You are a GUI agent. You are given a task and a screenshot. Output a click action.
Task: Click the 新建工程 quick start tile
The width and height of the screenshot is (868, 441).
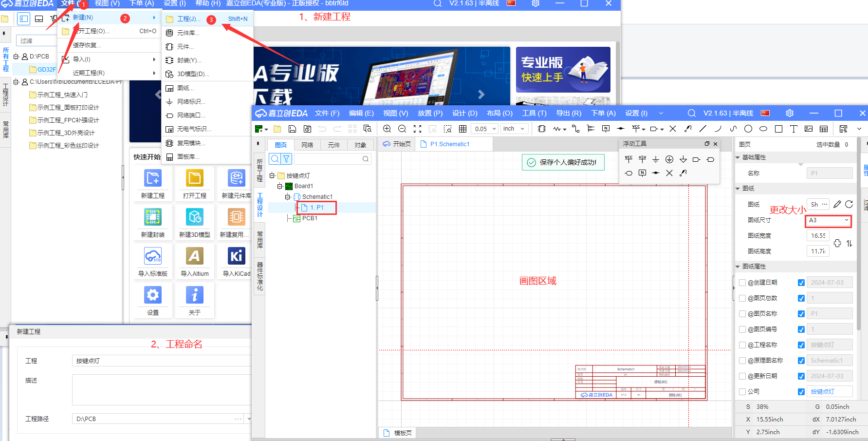[x=153, y=184]
